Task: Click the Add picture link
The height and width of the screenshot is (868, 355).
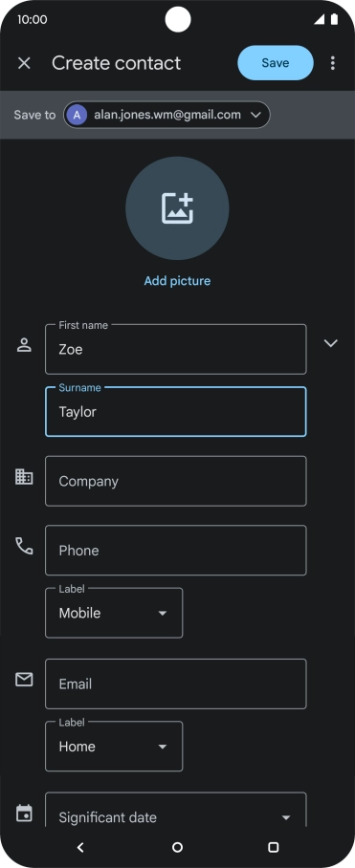Action: [177, 281]
